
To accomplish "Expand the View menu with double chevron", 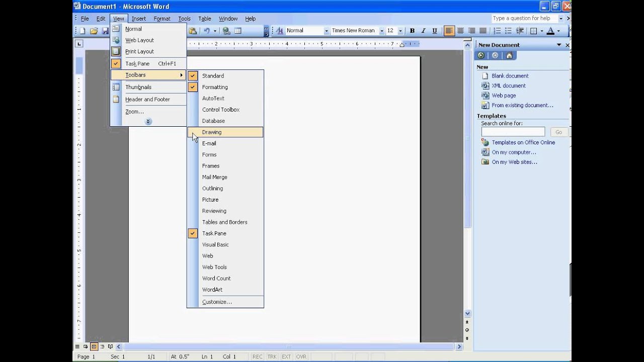I will [148, 122].
